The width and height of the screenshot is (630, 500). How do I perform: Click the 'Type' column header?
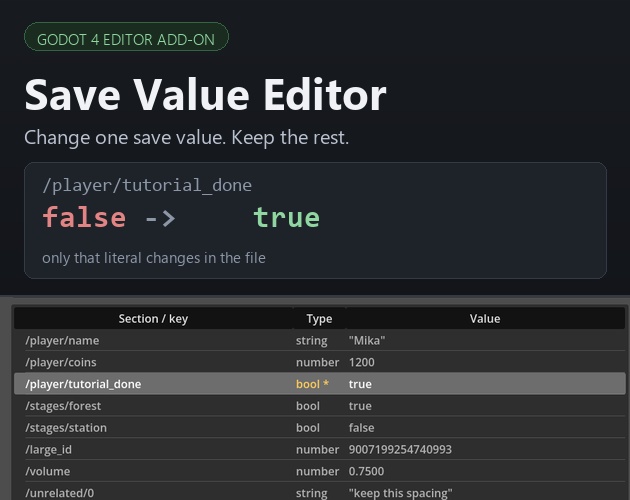(x=319, y=318)
